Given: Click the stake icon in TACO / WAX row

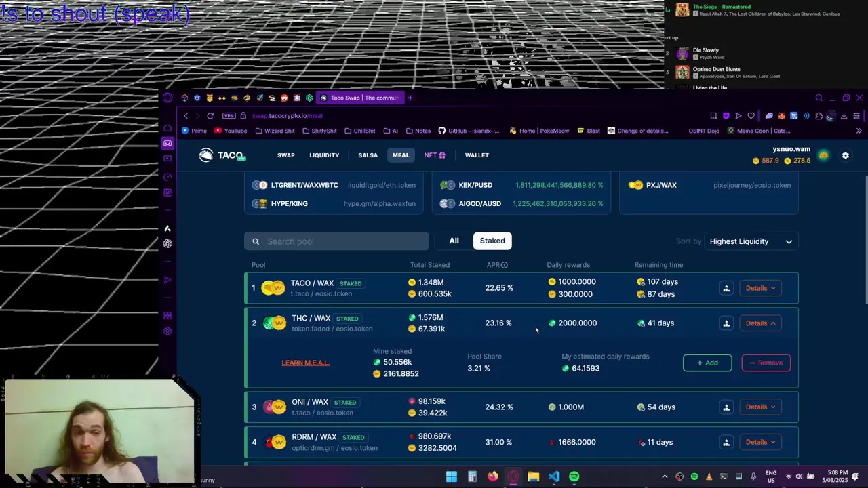Looking at the screenshot, I should (726, 288).
